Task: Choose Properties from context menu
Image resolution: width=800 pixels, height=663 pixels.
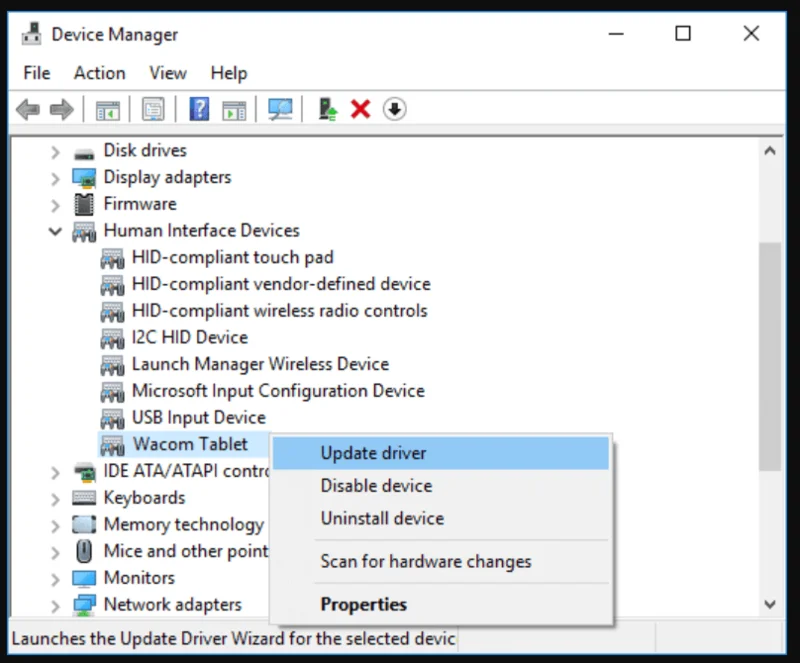Action: click(x=441, y=604)
